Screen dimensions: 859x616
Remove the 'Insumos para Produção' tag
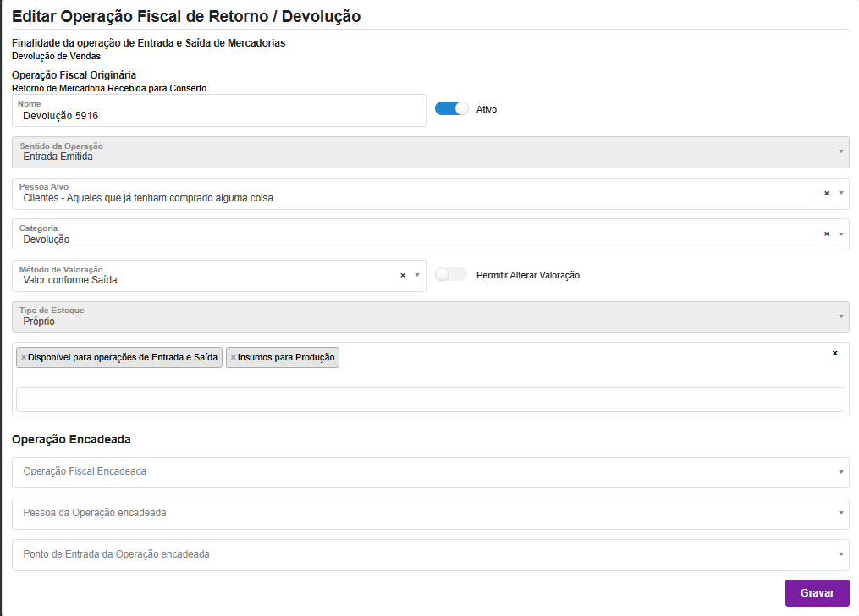(234, 358)
